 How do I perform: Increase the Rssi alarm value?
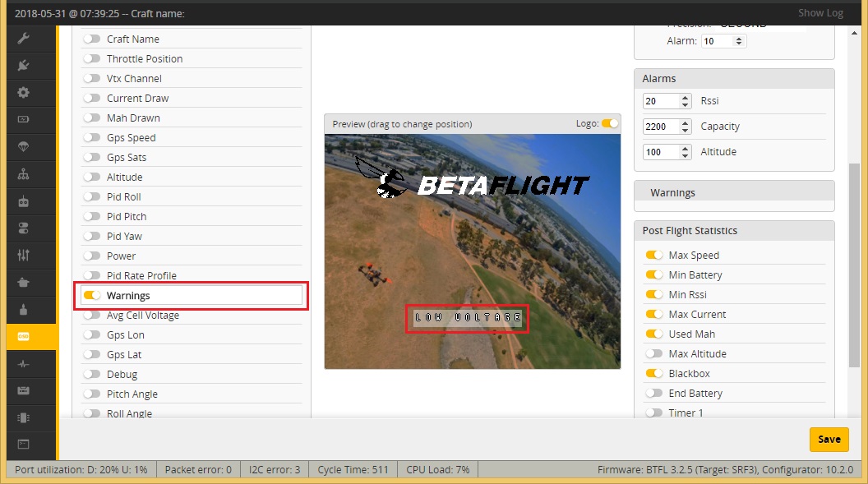pyautogui.click(x=686, y=98)
